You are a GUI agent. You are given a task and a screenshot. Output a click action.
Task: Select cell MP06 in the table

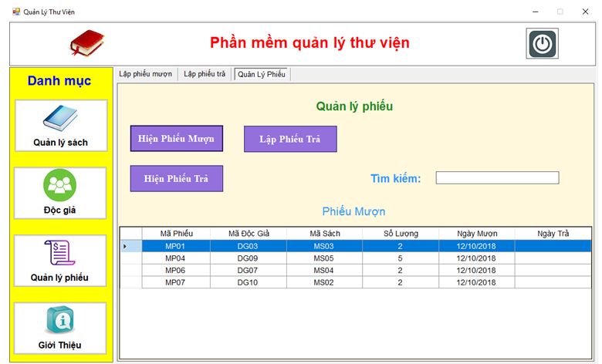(x=176, y=270)
